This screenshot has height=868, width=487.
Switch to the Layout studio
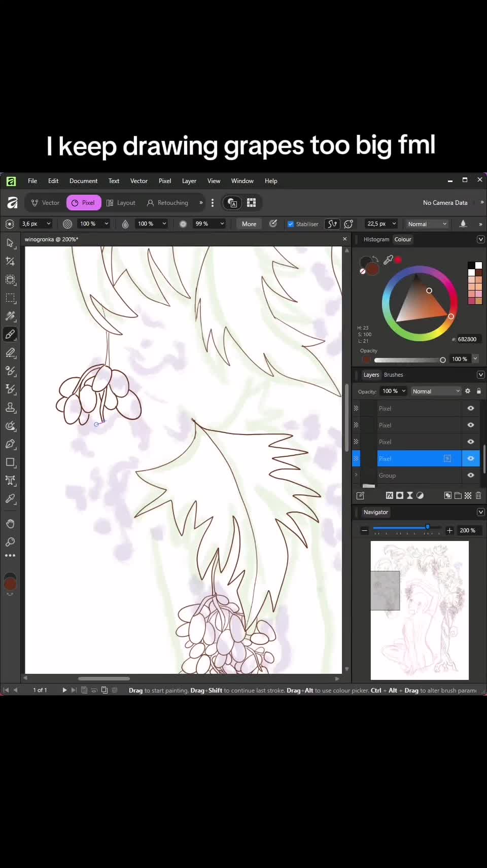coord(121,203)
